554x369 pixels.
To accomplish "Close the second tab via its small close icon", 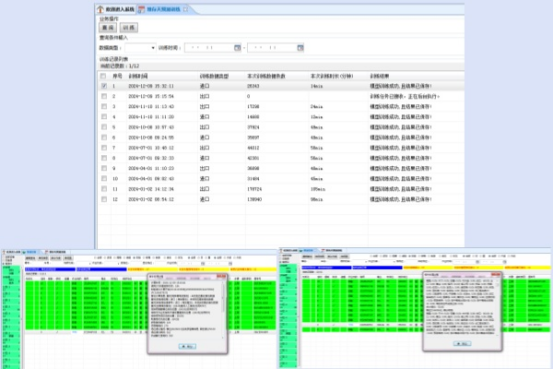I will 185,9.
